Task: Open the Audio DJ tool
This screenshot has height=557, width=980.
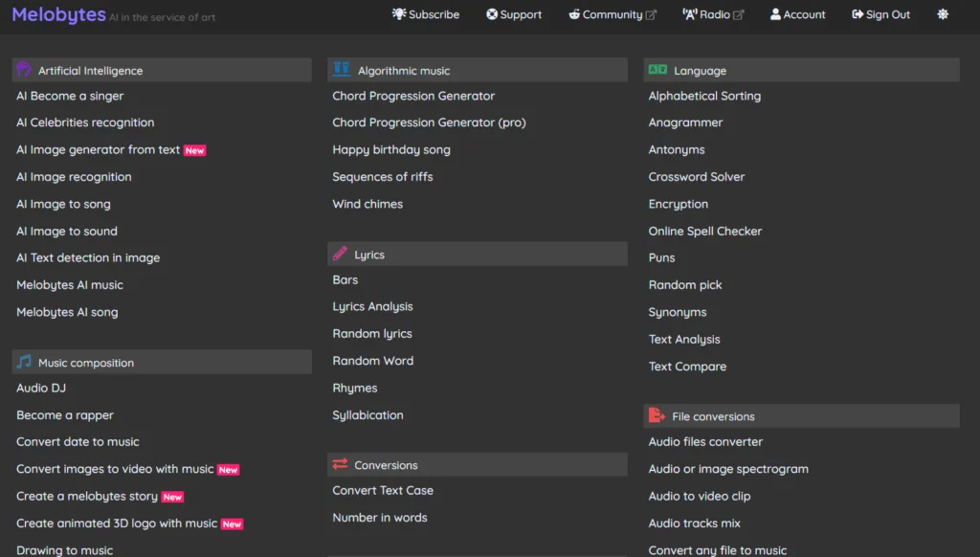Action: coord(40,388)
